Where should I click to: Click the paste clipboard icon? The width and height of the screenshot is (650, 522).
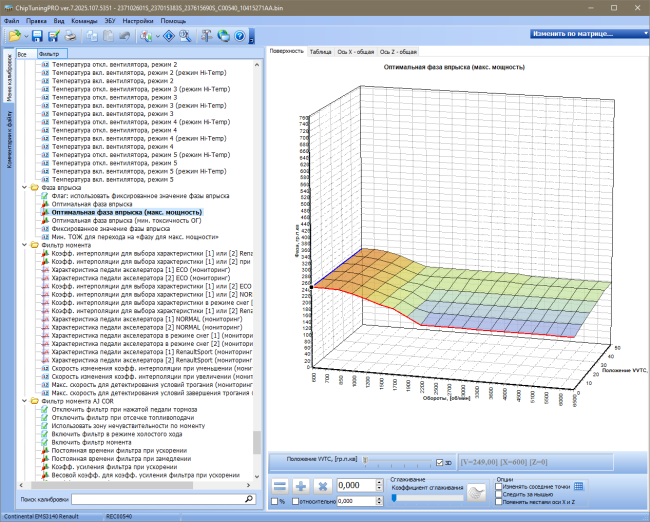pos(108,36)
